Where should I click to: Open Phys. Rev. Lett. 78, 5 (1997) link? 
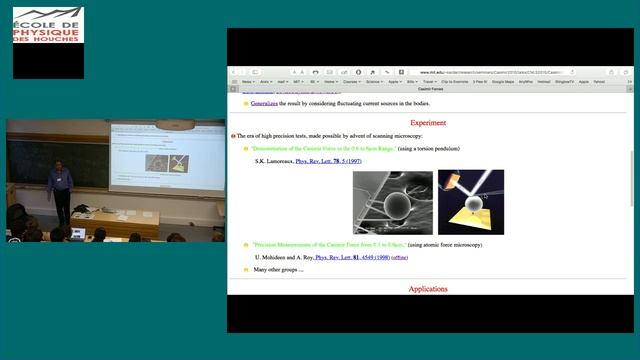[x=328, y=161]
